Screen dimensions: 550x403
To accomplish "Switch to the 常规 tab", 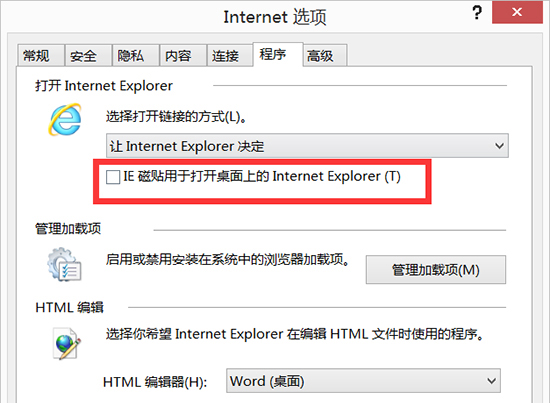I will point(40,55).
